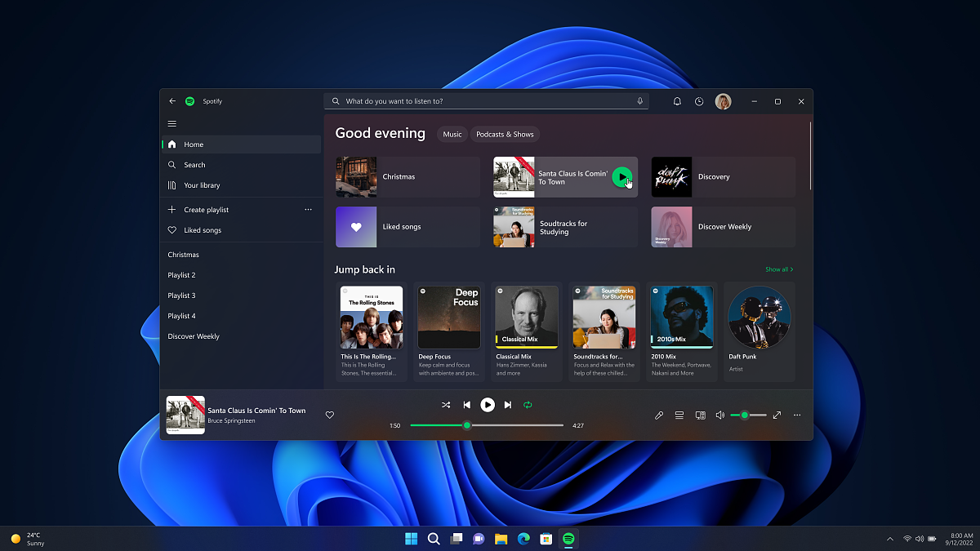Open the hamburger navigation menu
The image size is (980, 551).
pyautogui.click(x=172, y=124)
